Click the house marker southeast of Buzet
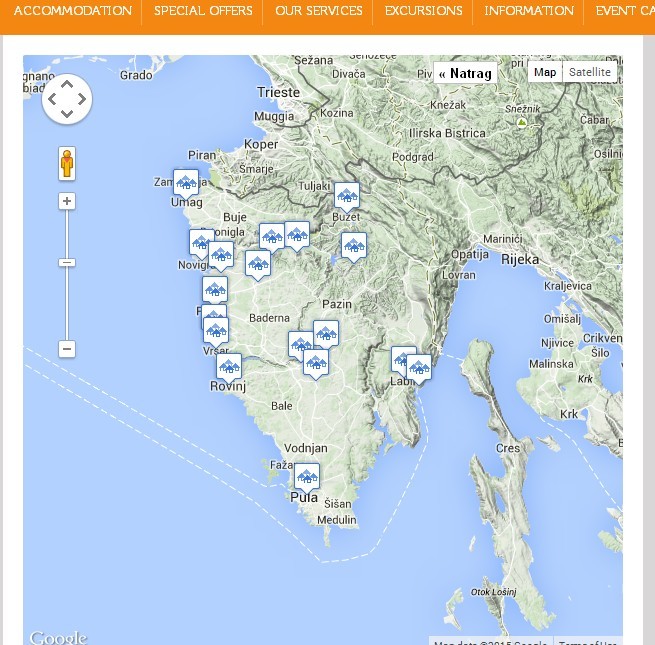Screen dimensions: 655x645 coord(354,245)
